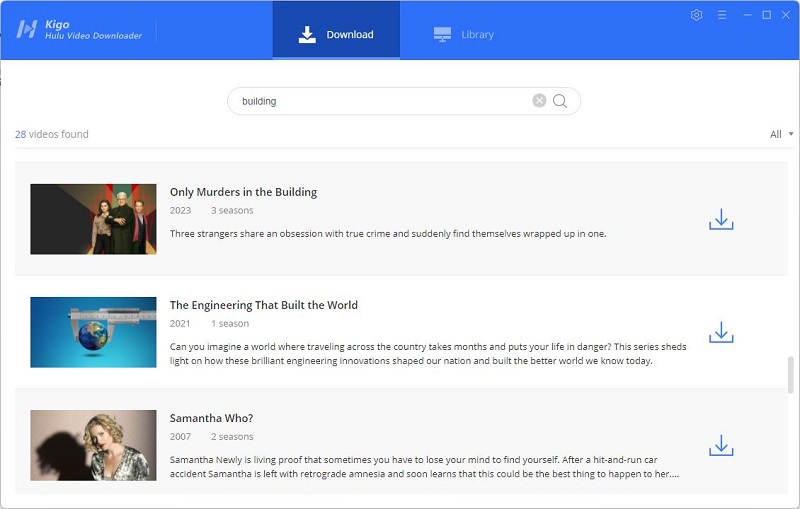Select the Only Murders in the Building title
Screen dimensions: 800x509
[x=243, y=192]
